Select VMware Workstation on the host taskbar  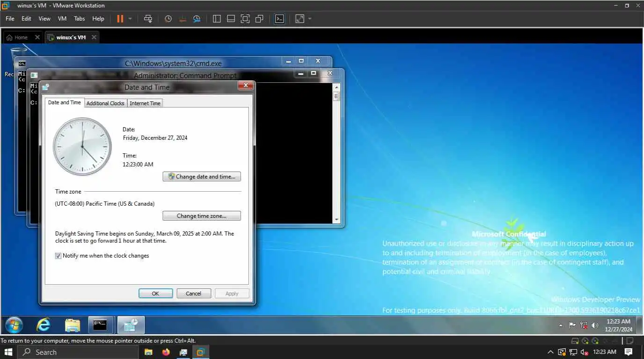tap(201, 352)
